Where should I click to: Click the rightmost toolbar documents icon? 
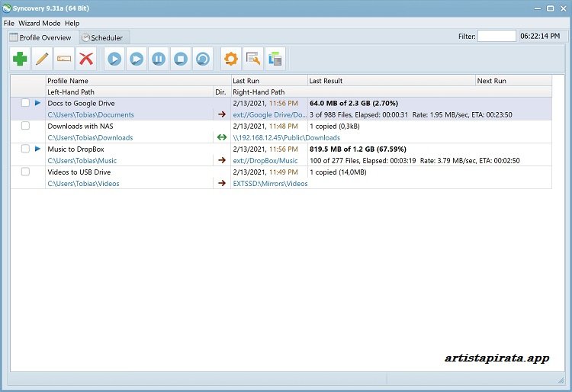click(x=275, y=59)
